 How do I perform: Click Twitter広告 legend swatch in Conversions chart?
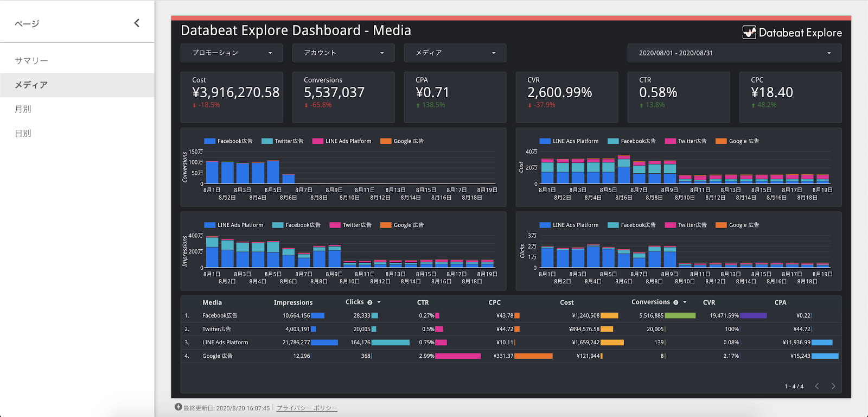pyautogui.click(x=267, y=141)
